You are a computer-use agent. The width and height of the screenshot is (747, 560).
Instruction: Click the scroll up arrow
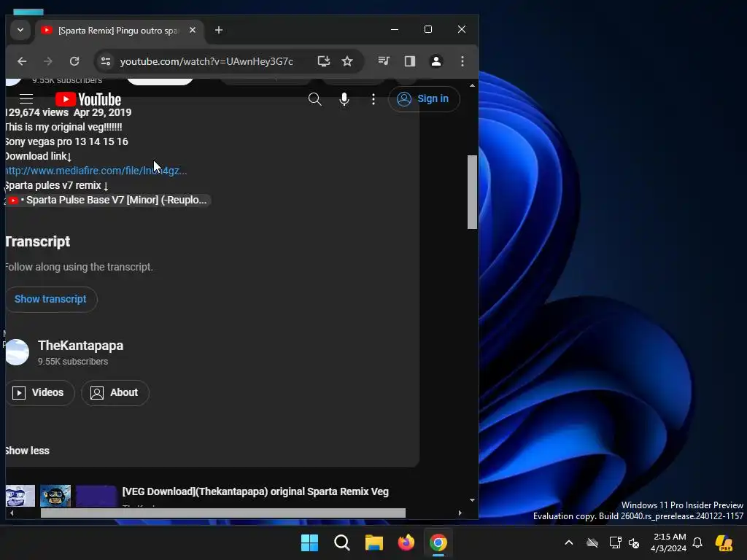[472, 86]
